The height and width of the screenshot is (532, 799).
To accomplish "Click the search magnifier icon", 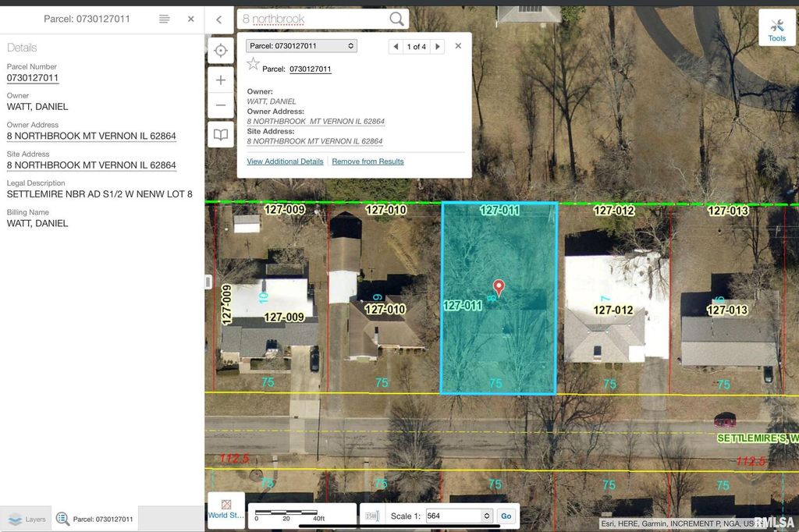I will pos(396,19).
